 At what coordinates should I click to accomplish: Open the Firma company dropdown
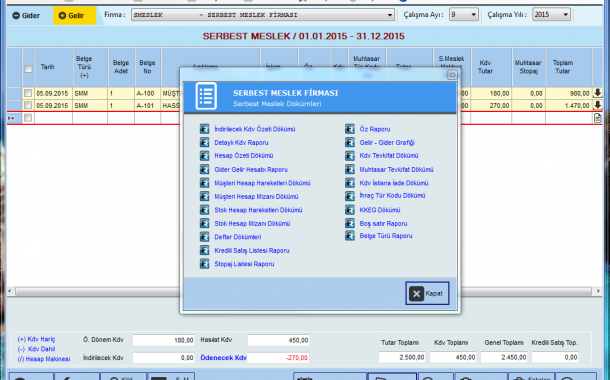(x=263, y=15)
